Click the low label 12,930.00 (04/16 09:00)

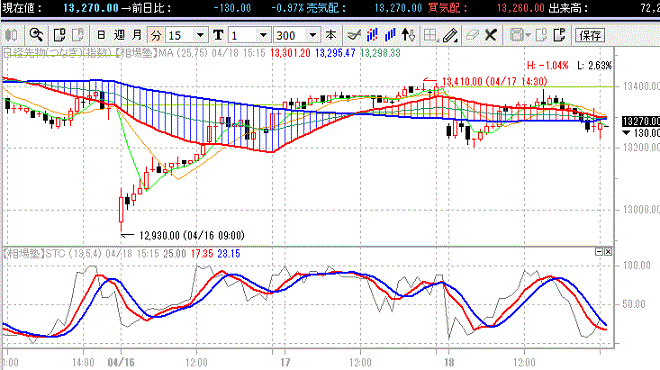[x=192, y=235]
